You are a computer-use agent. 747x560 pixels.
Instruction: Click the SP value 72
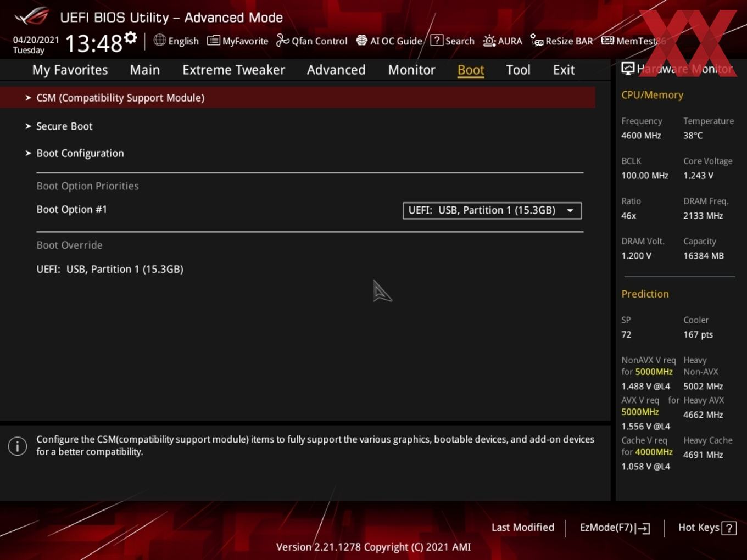[x=626, y=334]
